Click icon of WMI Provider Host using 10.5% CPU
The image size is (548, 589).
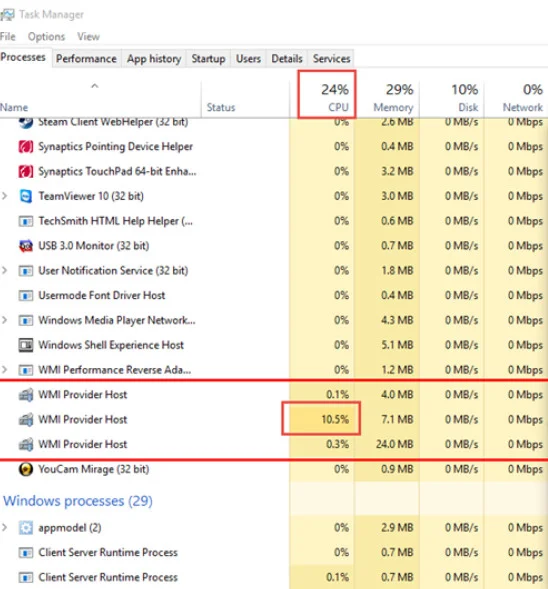26,420
